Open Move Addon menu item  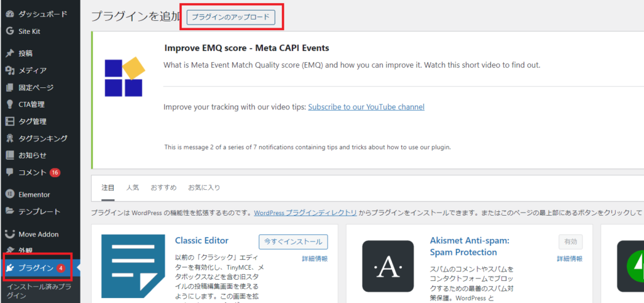click(38, 234)
